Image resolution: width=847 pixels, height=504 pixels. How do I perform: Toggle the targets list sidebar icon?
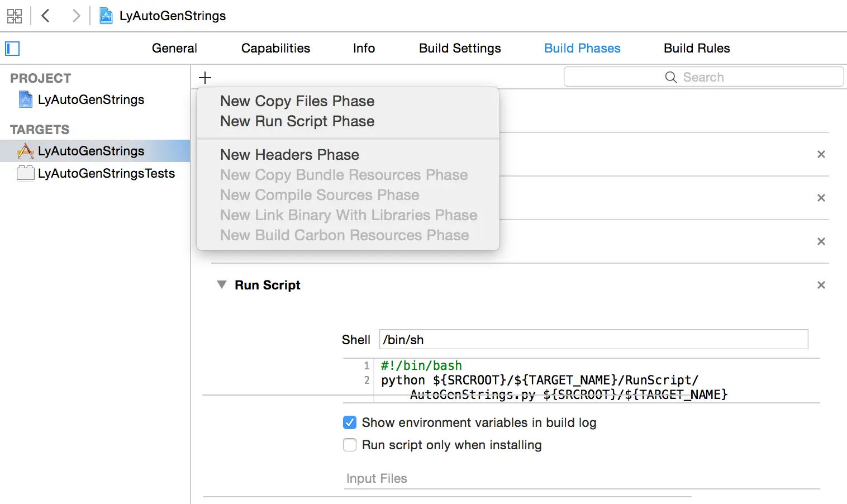[x=12, y=49]
